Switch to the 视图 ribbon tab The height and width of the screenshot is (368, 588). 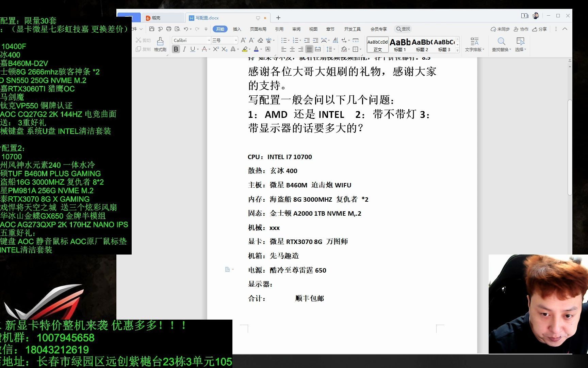click(x=313, y=29)
